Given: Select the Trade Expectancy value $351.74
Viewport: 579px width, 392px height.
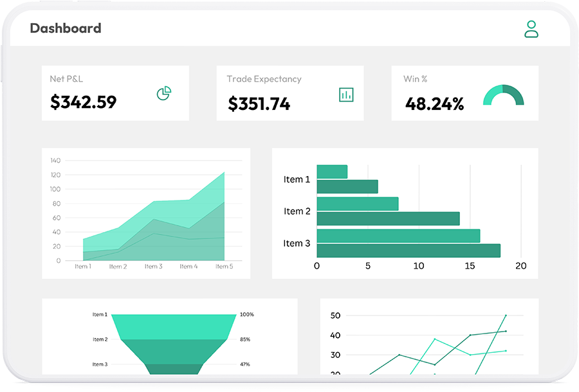Looking at the screenshot, I should pyautogui.click(x=259, y=103).
